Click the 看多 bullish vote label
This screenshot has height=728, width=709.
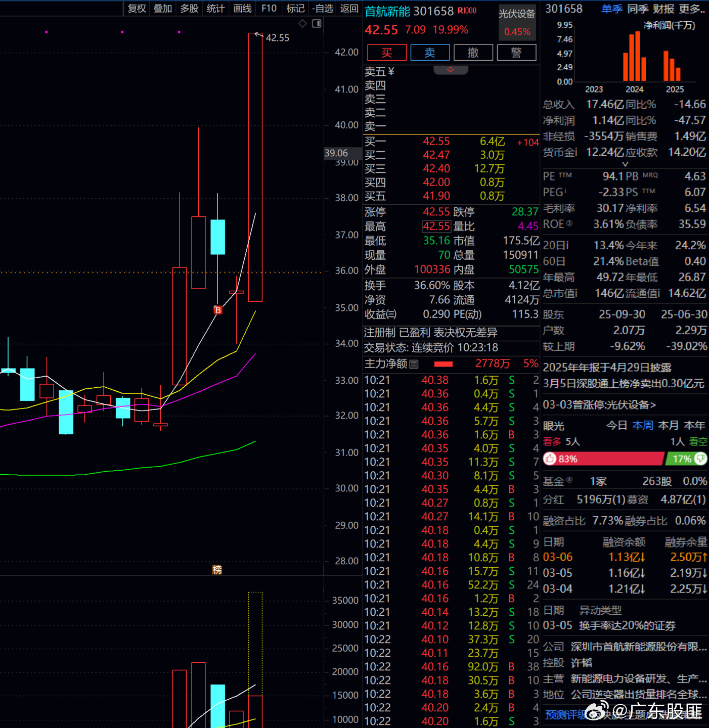click(552, 441)
